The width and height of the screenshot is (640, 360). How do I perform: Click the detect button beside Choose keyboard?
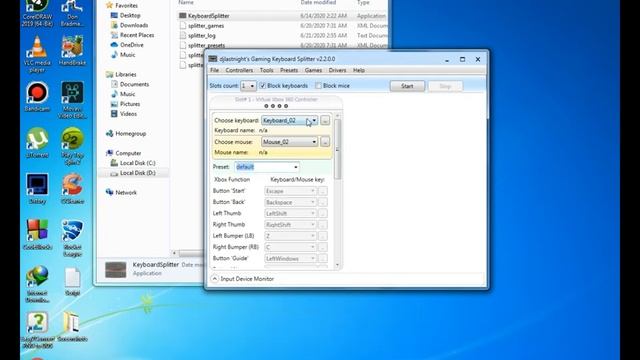[325, 120]
